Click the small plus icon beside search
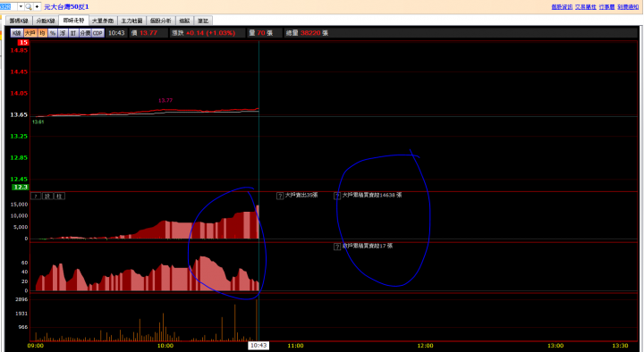The image size is (644, 352). tap(37, 6)
